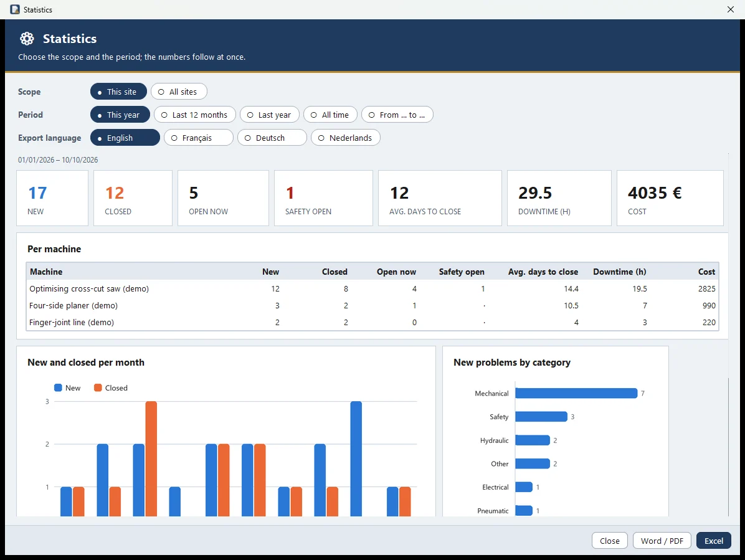
Task: Click the Safety category bar
Action: pos(541,417)
